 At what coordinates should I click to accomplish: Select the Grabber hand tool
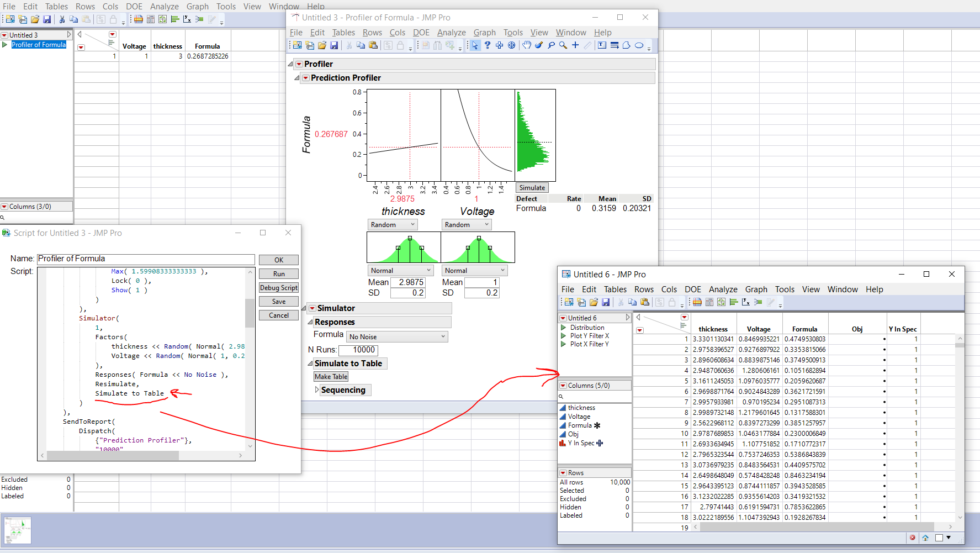pos(526,45)
